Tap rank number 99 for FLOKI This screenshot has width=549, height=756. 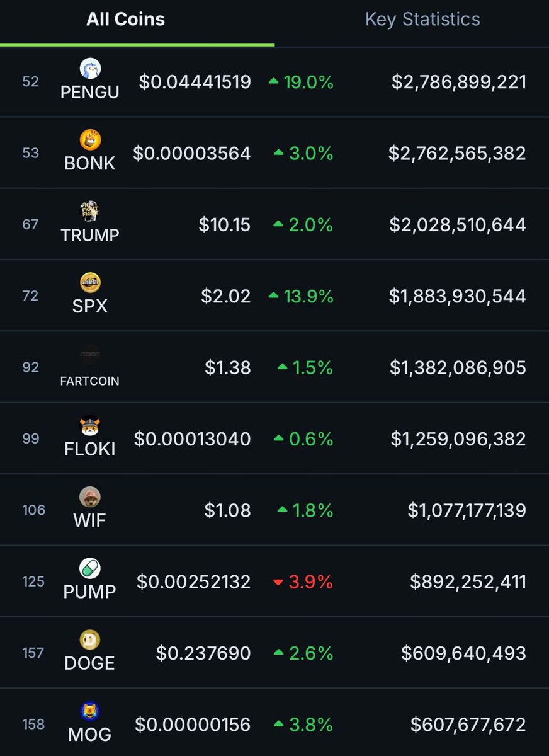pyautogui.click(x=30, y=438)
